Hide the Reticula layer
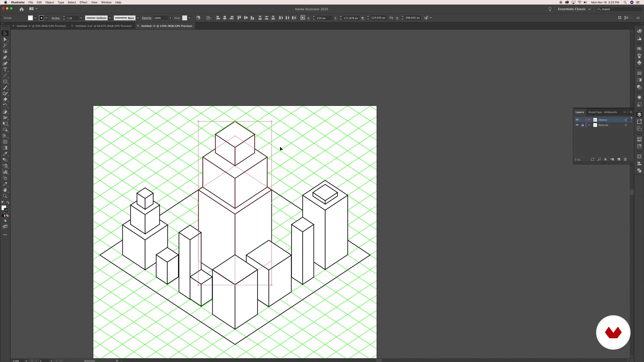 click(577, 125)
